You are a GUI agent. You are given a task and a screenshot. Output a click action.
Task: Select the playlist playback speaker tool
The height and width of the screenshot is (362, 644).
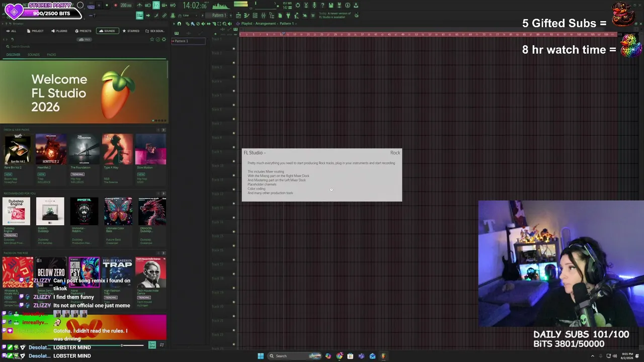click(230, 24)
